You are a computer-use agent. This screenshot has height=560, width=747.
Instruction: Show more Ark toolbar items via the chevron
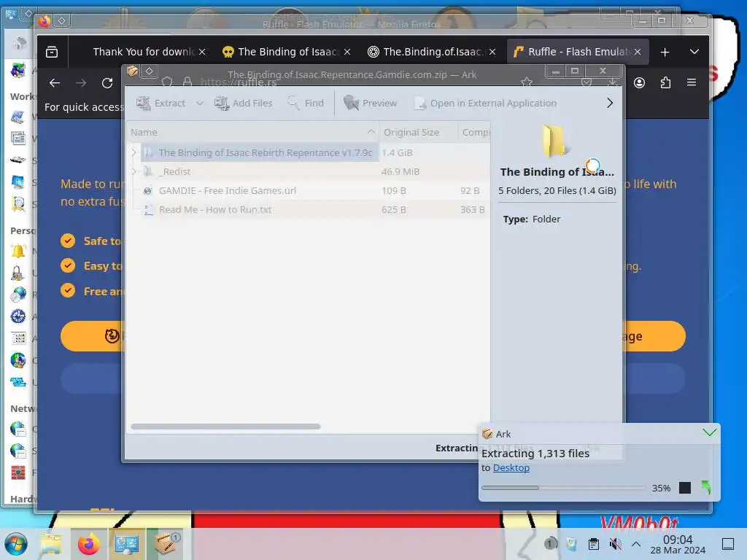click(x=610, y=103)
